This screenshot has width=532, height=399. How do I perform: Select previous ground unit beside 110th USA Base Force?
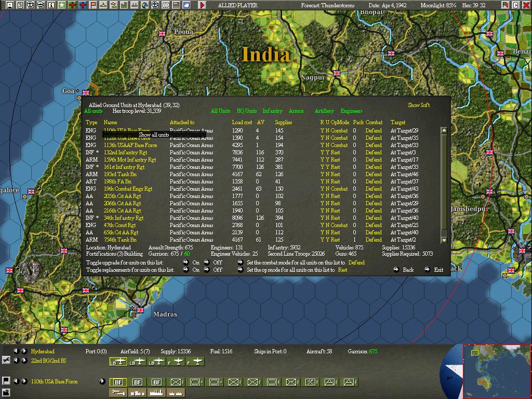(x=16, y=381)
